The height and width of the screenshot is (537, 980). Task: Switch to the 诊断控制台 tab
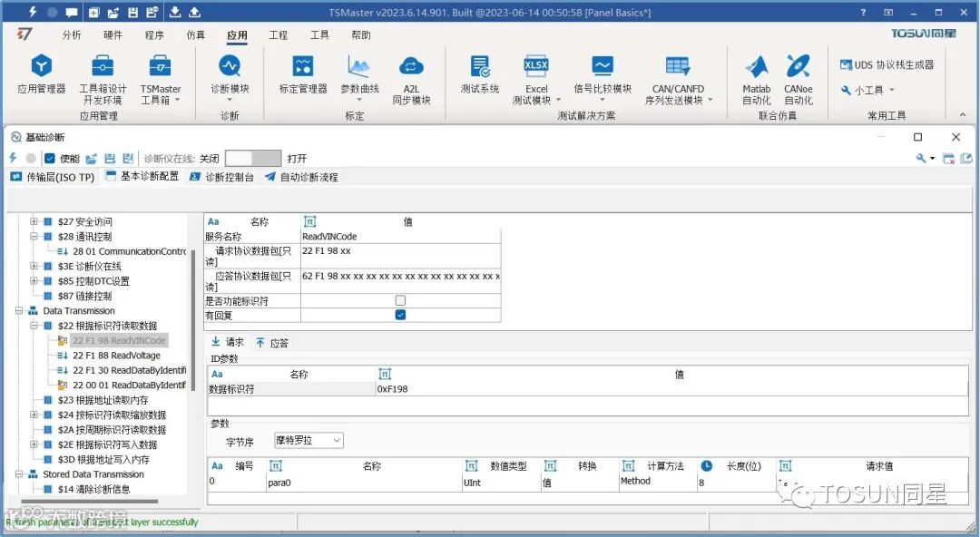click(x=222, y=177)
